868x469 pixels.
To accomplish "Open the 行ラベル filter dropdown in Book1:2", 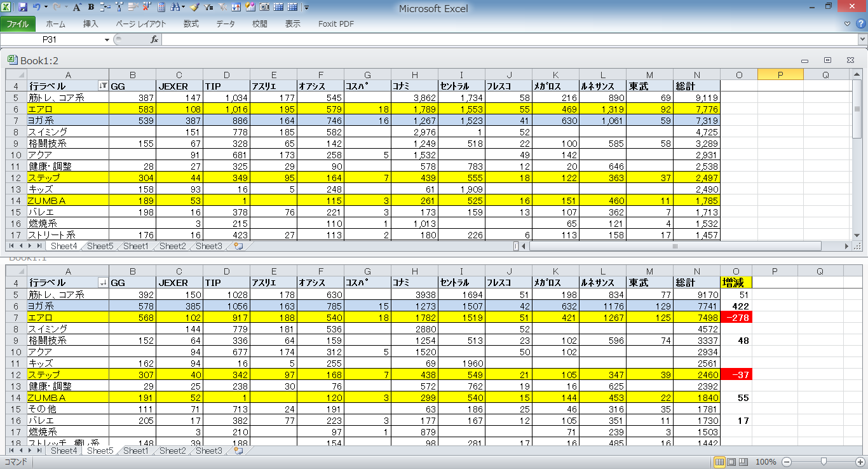I will pyautogui.click(x=103, y=86).
